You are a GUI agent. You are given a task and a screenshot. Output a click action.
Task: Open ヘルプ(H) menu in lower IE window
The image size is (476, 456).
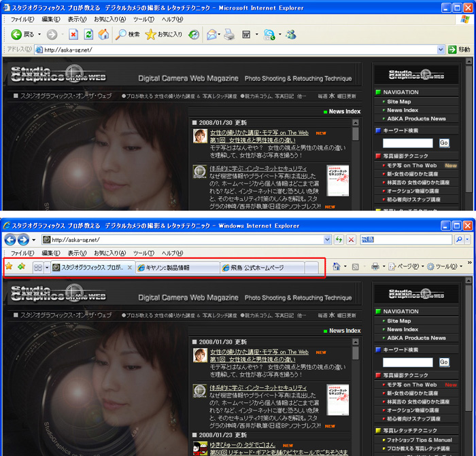coord(172,253)
